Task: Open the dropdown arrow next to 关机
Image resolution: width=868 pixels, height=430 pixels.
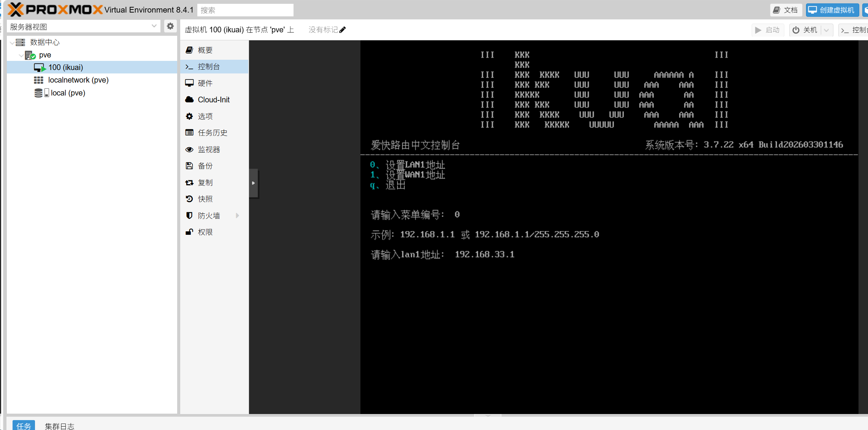Action: click(827, 30)
